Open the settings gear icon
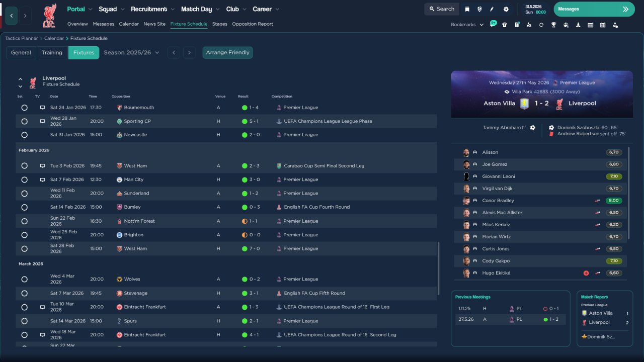Viewport: 644px width, 362px height. [x=506, y=9]
